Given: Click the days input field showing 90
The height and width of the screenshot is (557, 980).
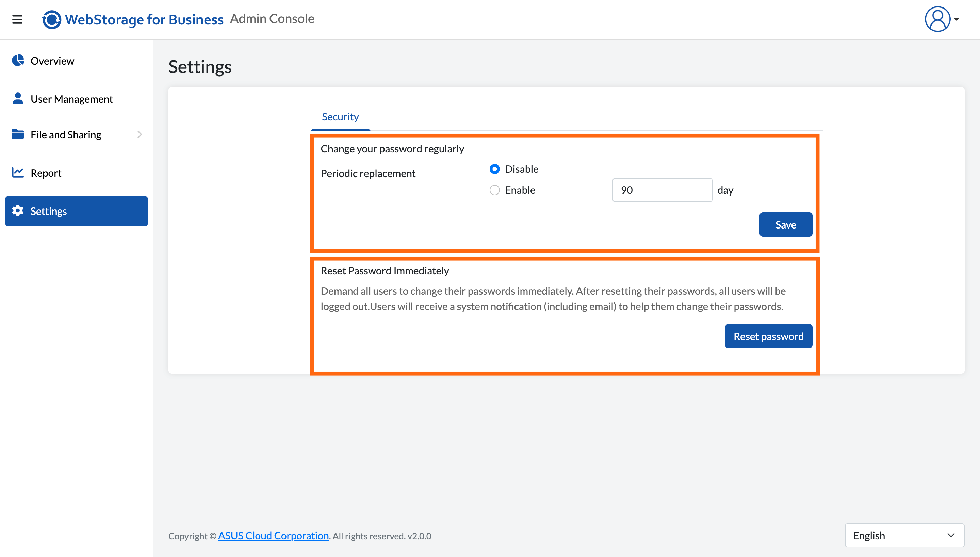Looking at the screenshot, I should click(x=662, y=190).
